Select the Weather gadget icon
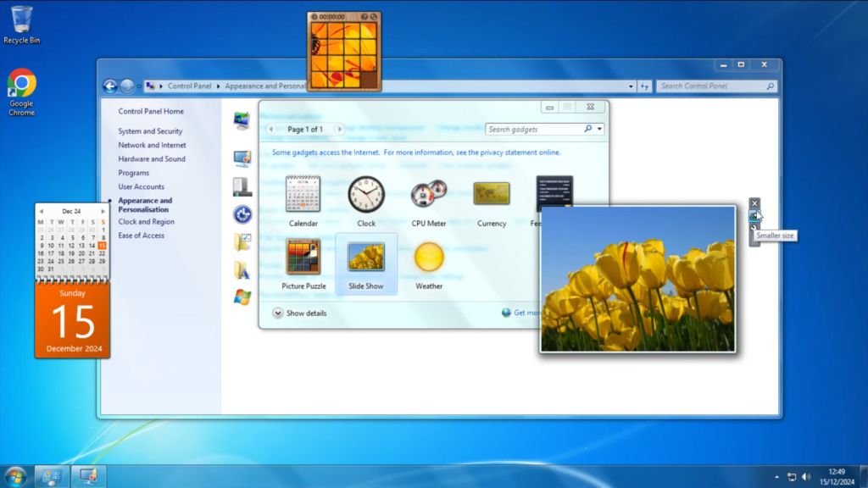Image resolution: width=868 pixels, height=488 pixels. point(429,258)
